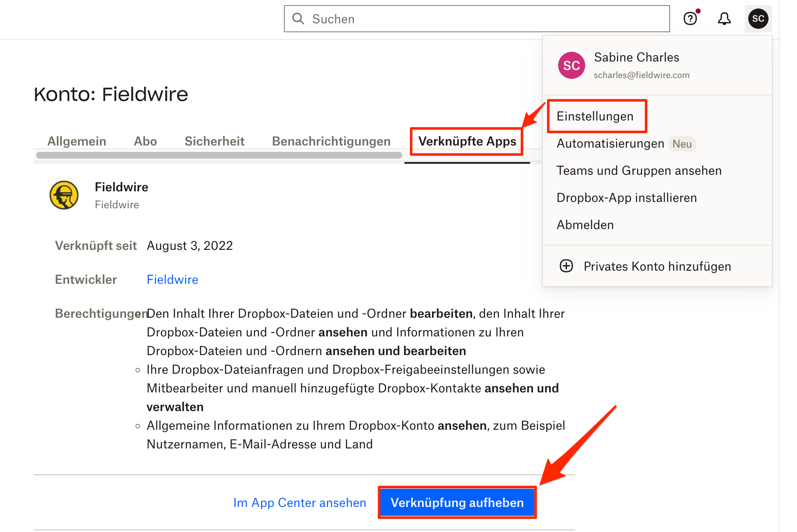Open the Benachrichtigungen tab
This screenshot has width=797, height=532.
[x=331, y=141]
